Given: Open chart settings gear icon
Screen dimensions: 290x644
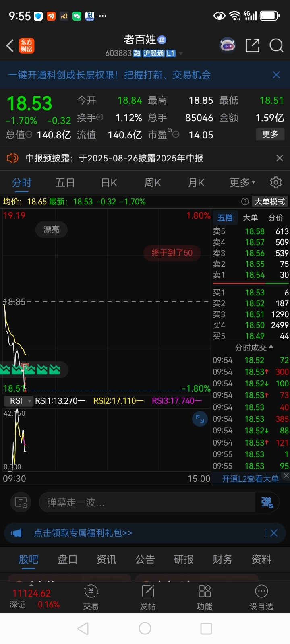Looking at the screenshot, I should tap(275, 182).
